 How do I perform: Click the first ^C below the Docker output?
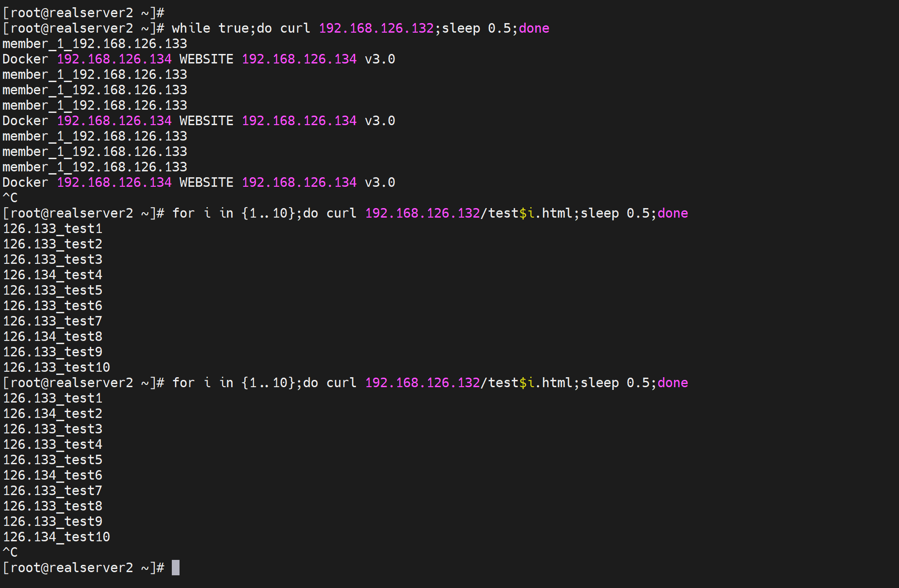click(x=10, y=198)
